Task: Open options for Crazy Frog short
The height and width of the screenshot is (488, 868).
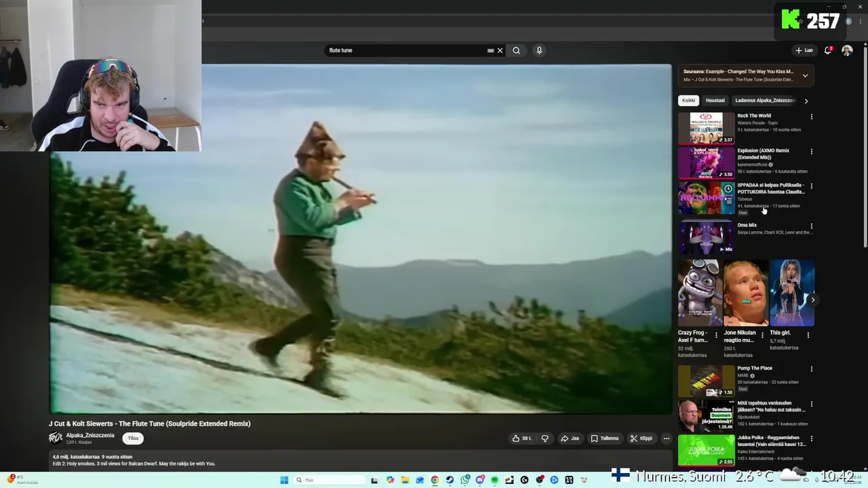Action: (x=716, y=335)
